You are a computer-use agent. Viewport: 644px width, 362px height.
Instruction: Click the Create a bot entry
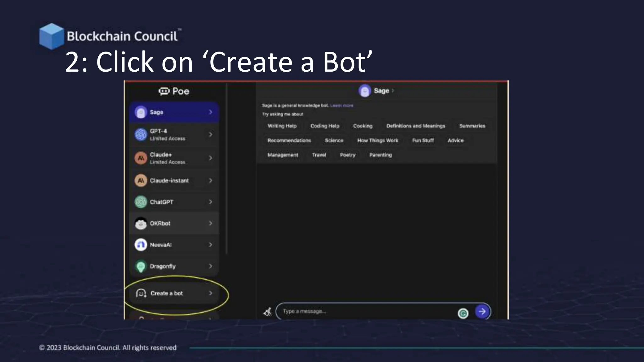[174, 293]
